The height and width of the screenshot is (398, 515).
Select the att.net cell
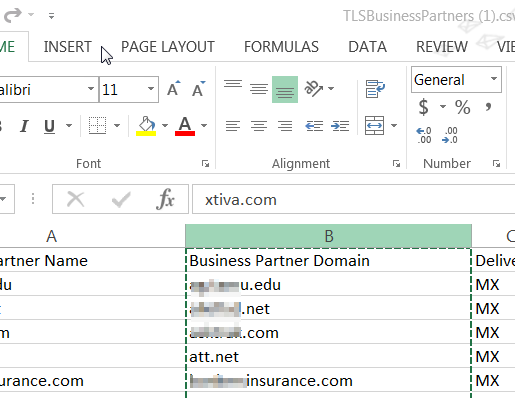coord(328,356)
